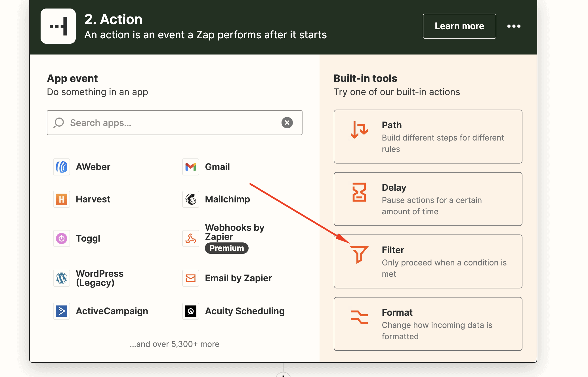Pick the Webhooks by Zapier icon
The height and width of the screenshot is (377, 588).
[x=191, y=238]
